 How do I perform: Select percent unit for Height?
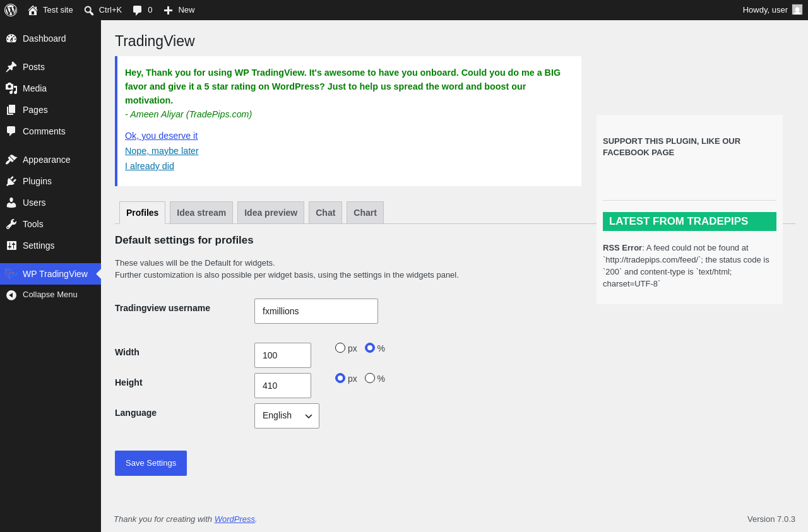(370, 378)
